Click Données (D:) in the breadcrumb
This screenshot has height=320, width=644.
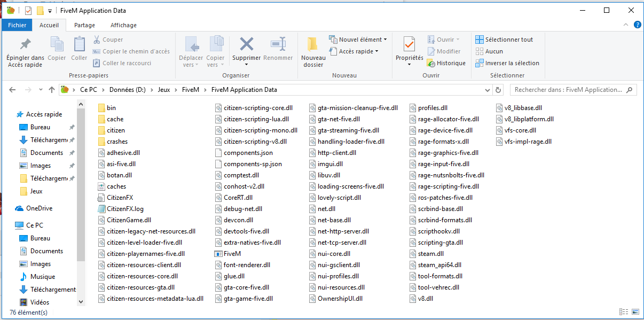[127, 90]
